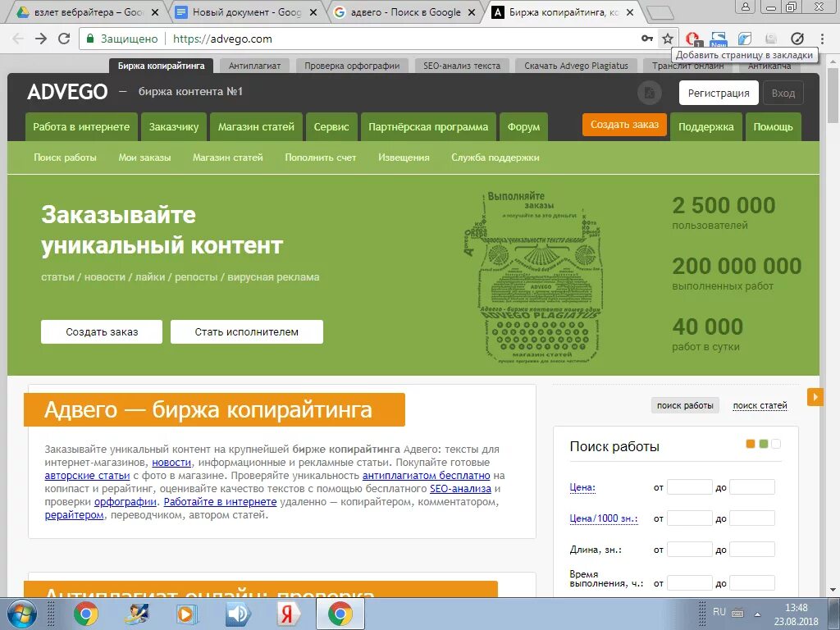The width and height of the screenshot is (840, 630).
Task: Click Регистрация button
Action: click(719, 93)
